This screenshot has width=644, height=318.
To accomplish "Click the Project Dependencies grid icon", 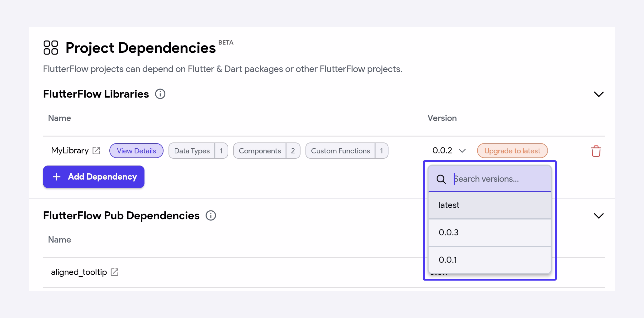I will [x=51, y=48].
